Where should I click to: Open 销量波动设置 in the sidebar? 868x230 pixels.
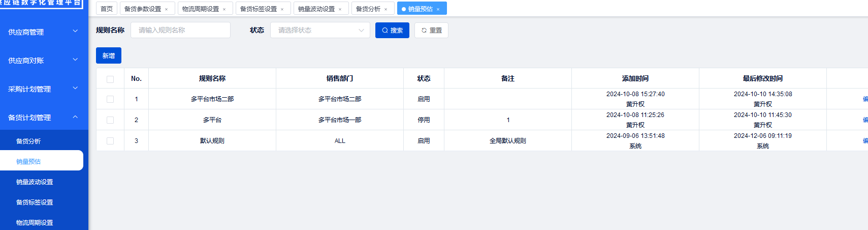tap(42, 182)
